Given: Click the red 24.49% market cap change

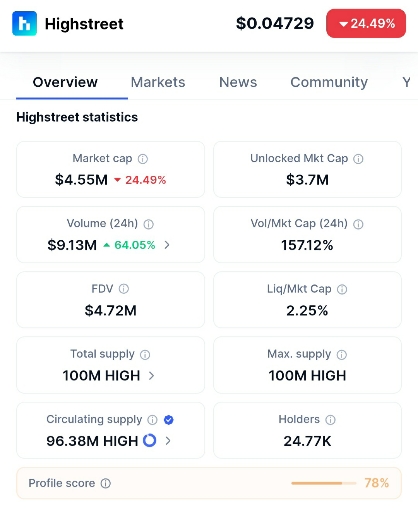Looking at the screenshot, I should (140, 180).
